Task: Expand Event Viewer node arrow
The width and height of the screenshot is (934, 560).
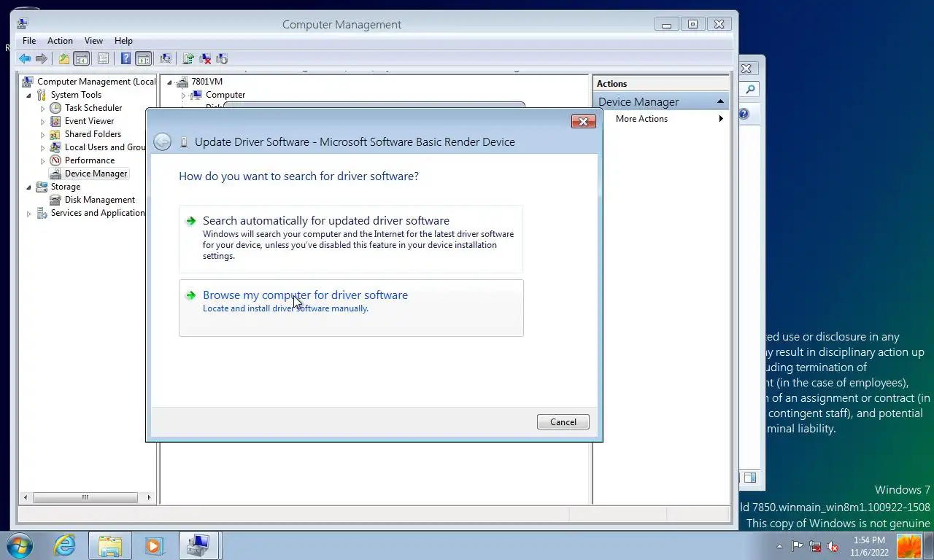Action: pyautogui.click(x=42, y=121)
